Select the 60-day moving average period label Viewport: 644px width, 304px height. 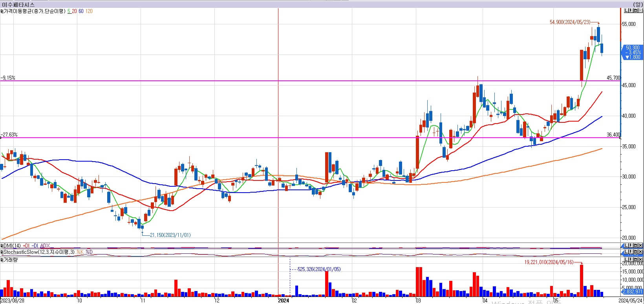pyautogui.click(x=81, y=11)
